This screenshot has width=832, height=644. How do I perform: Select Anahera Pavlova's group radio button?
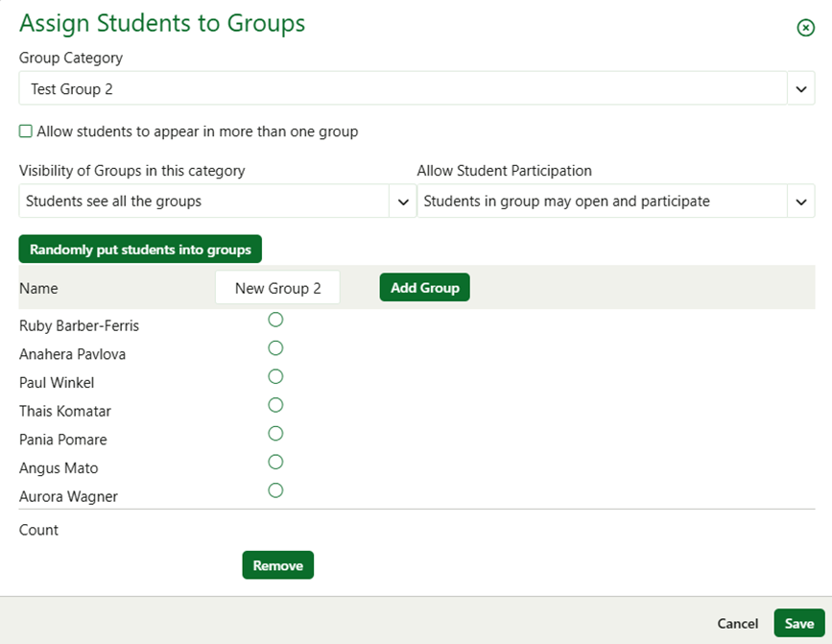[275, 348]
